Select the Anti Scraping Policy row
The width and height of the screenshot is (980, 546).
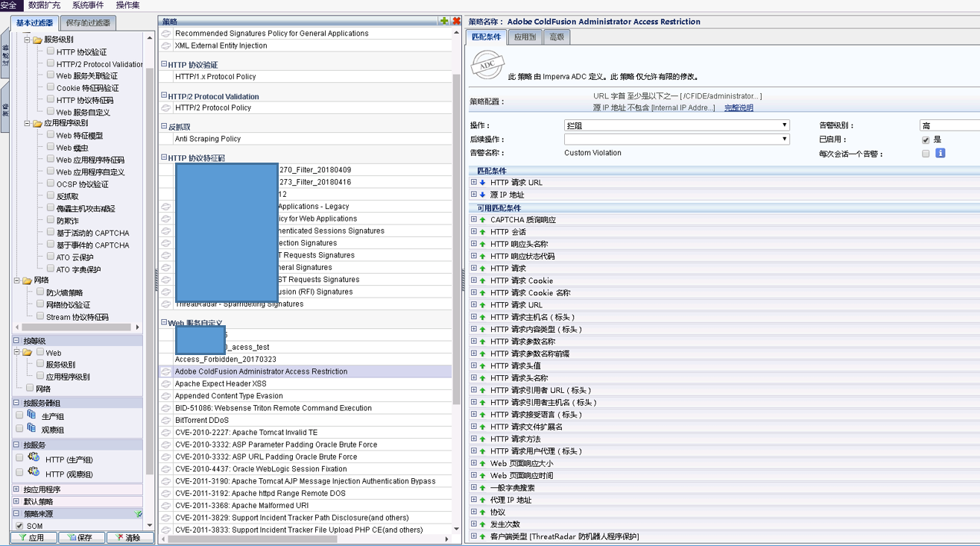[307, 139]
